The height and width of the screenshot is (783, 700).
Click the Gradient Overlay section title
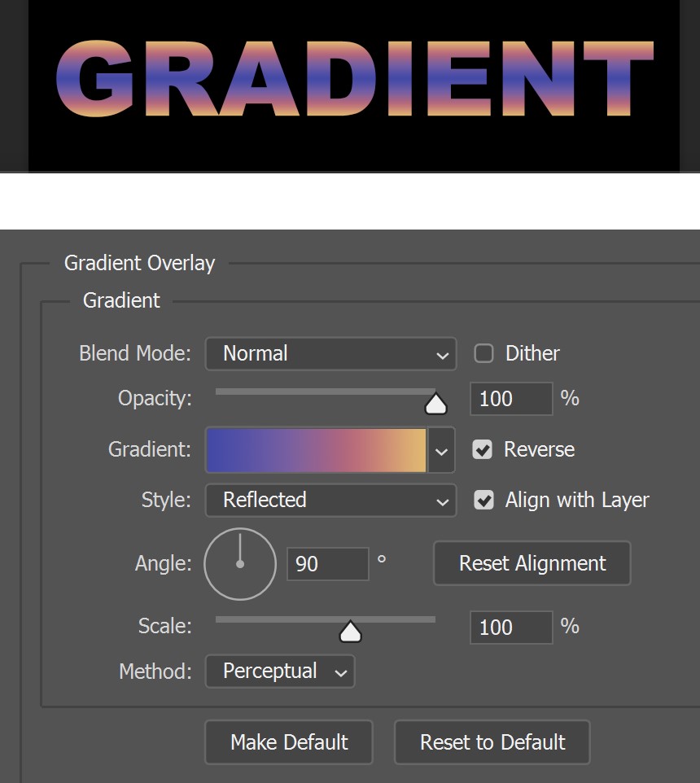coord(139,263)
